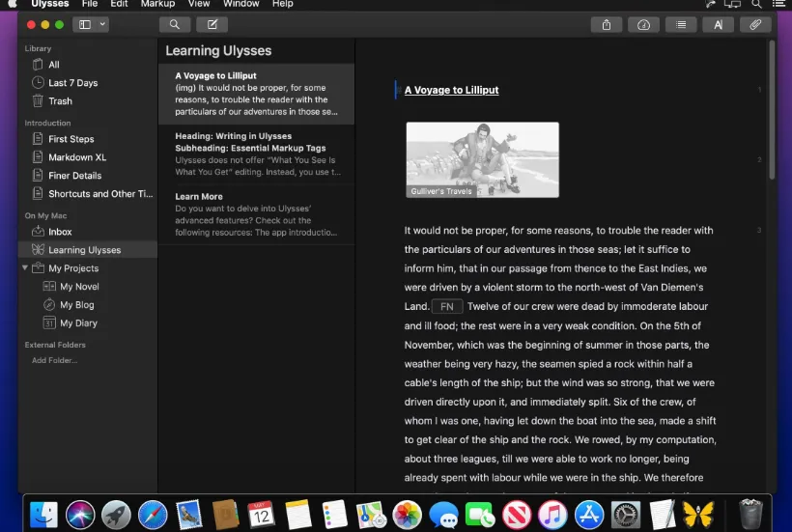Viewport: 792px width, 532px height.
Task: Open the Edit menu
Action: [119, 4]
